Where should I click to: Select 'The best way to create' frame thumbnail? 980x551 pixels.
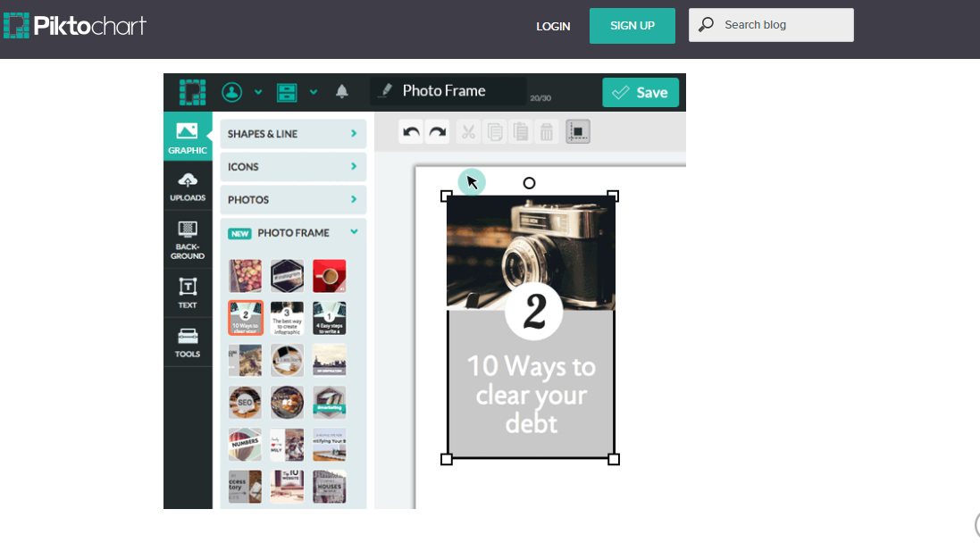pos(287,318)
